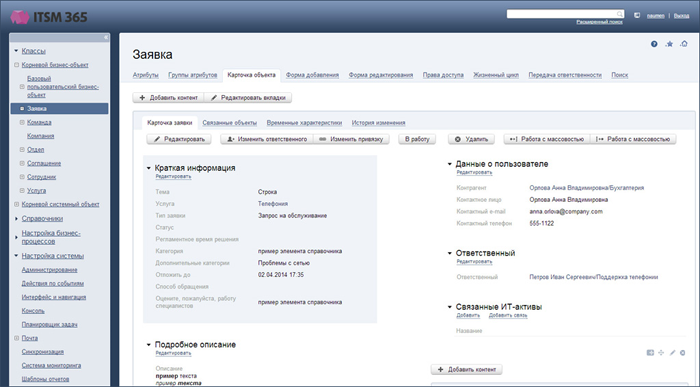Click Добавить контент button at the bottom
This screenshot has width=700, height=387.
point(467,370)
